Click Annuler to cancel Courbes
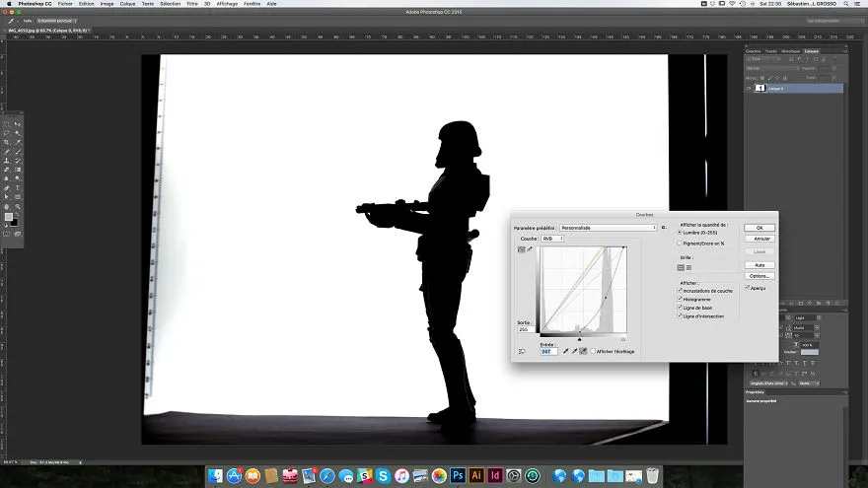The image size is (868, 488). coord(759,239)
